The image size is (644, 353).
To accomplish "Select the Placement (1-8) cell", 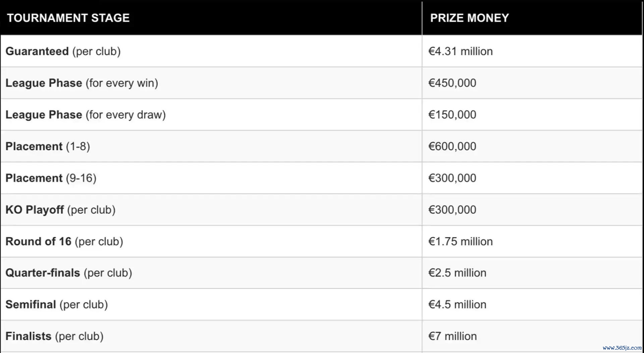I will point(48,146).
